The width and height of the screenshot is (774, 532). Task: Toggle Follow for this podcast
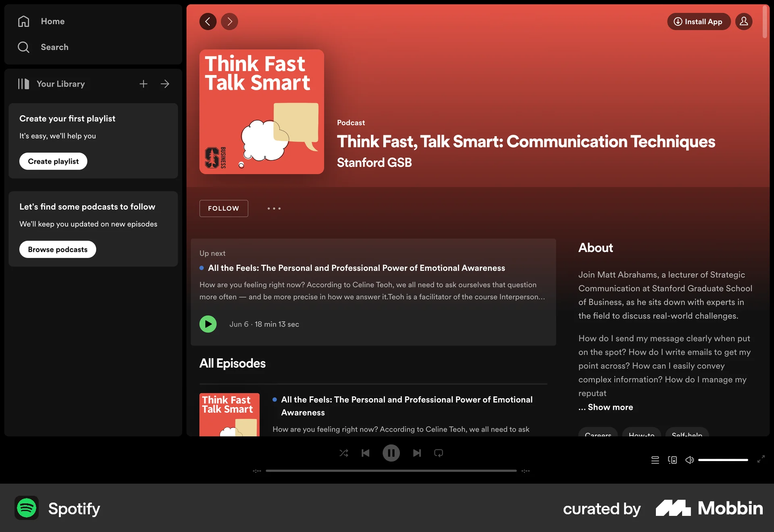[223, 208]
